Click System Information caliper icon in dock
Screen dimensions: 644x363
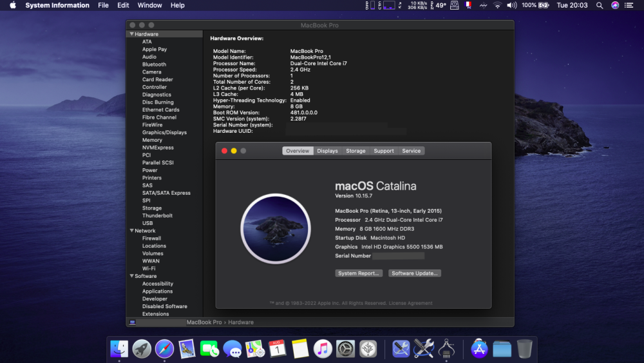pos(446,349)
